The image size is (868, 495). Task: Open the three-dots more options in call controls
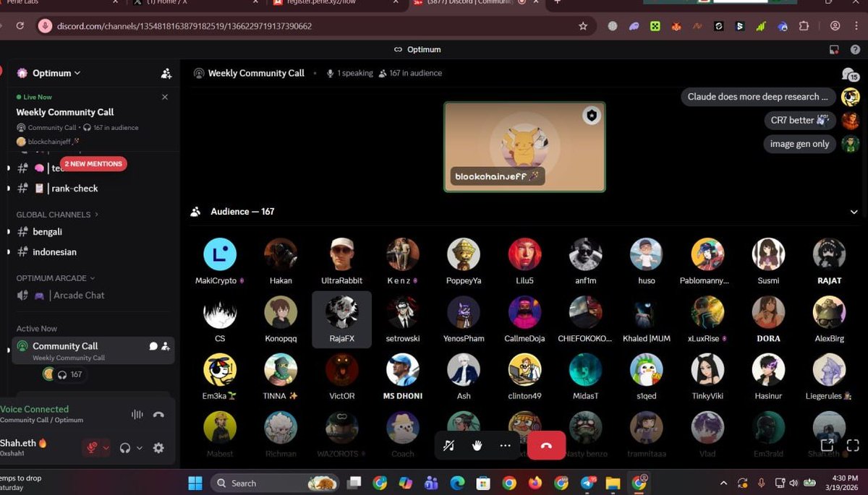pos(505,446)
